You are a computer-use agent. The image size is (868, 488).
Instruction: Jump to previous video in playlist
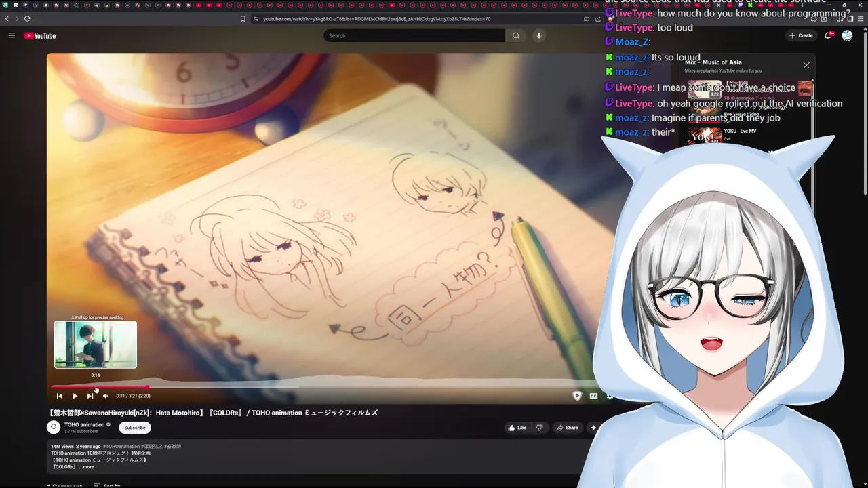(60, 396)
